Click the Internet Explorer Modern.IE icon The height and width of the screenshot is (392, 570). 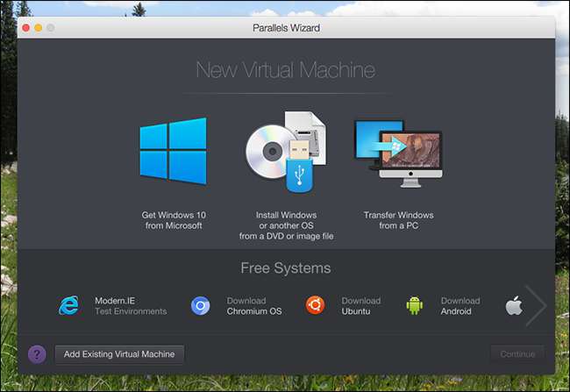(x=68, y=305)
